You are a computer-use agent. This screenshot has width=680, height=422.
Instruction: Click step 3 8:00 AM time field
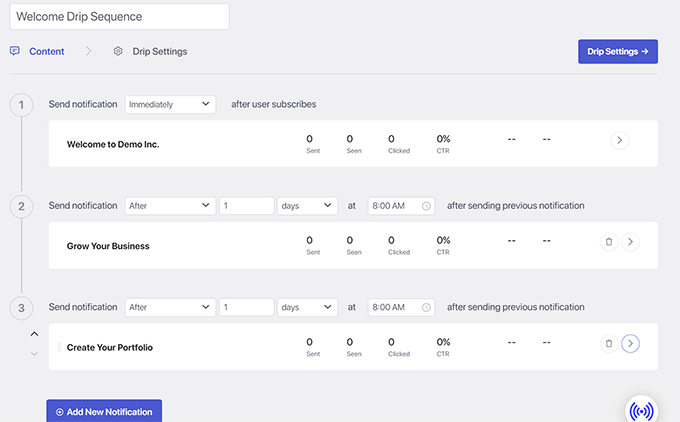click(x=395, y=307)
